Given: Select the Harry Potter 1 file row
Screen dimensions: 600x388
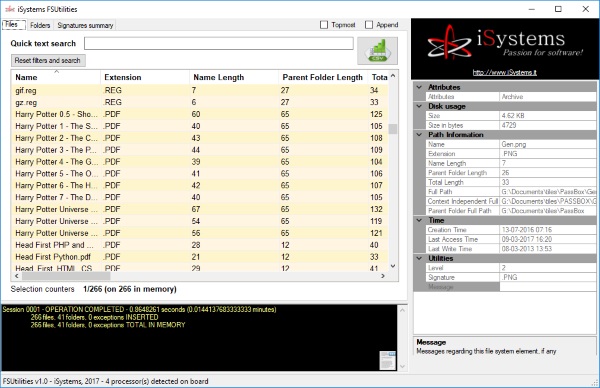Looking at the screenshot, I should (x=200, y=126).
